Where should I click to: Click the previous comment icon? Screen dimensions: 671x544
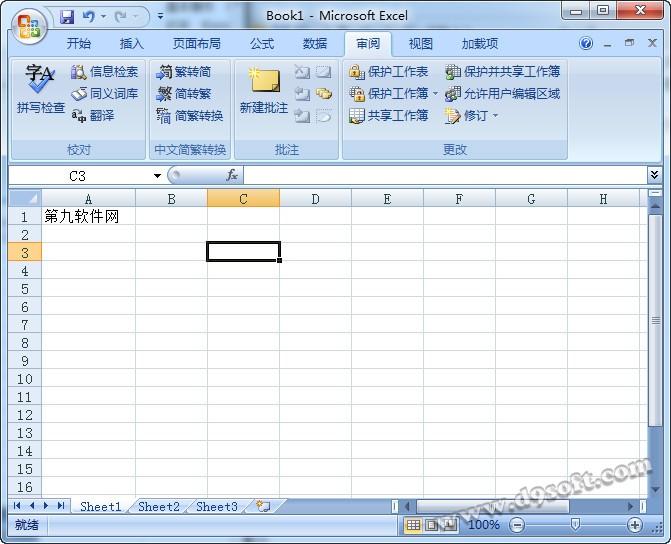tap(302, 94)
